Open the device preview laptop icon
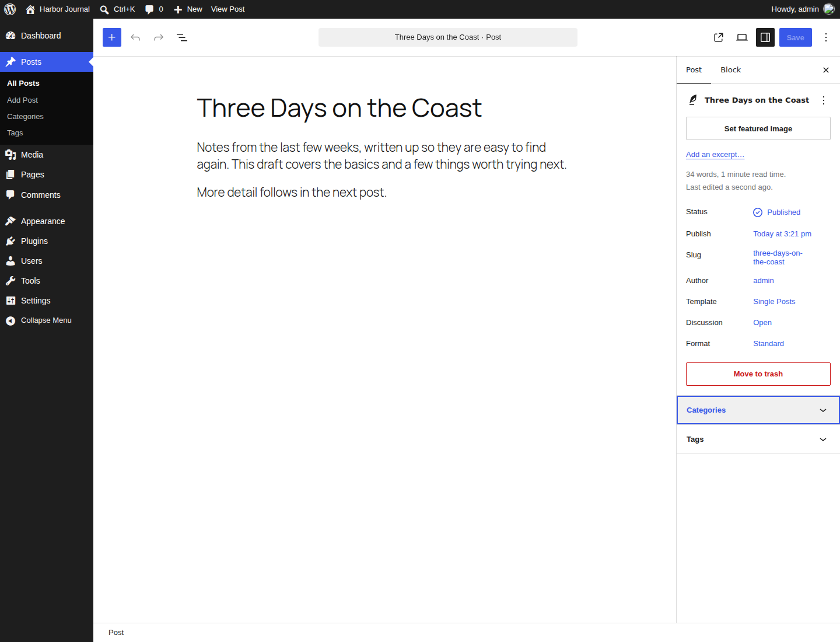 pyautogui.click(x=742, y=37)
